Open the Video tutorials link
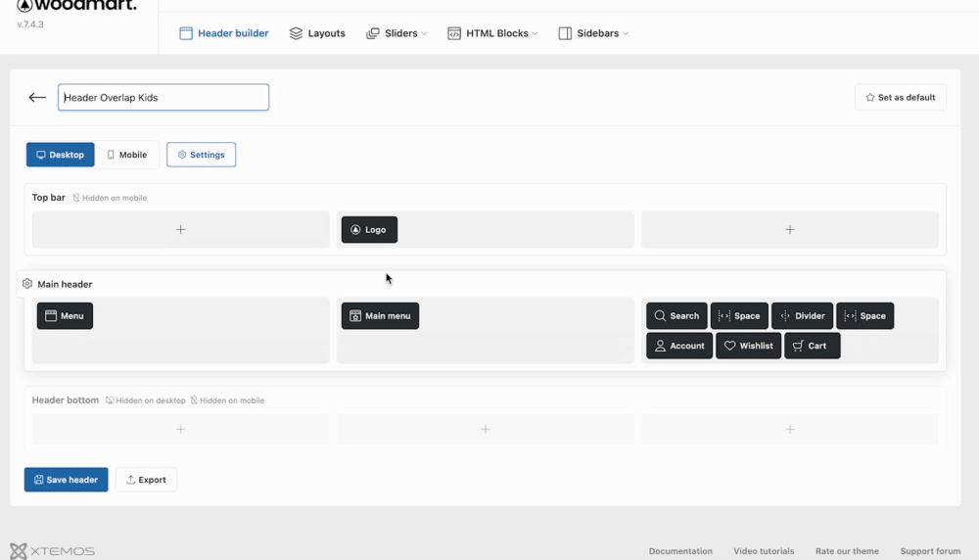Image resolution: width=979 pixels, height=560 pixels. pos(764,551)
